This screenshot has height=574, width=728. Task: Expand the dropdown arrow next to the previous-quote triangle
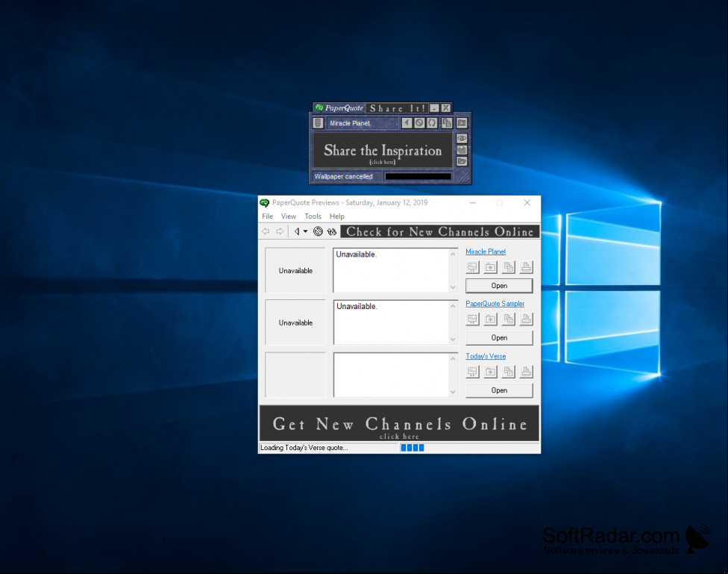pos(305,231)
